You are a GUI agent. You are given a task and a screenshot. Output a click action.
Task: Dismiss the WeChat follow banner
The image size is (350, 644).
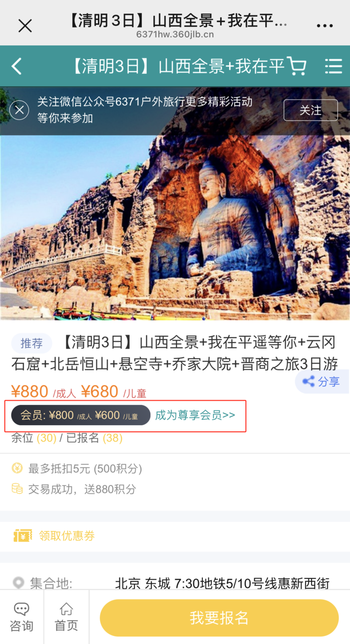click(19, 110)
